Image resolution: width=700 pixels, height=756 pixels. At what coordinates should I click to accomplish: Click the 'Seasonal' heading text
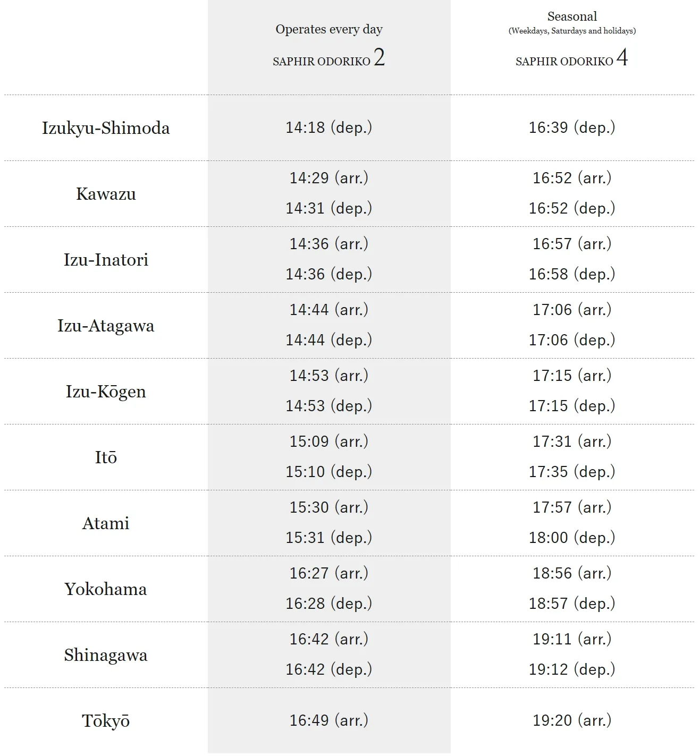pyautogui.click(x=572, y=16)
